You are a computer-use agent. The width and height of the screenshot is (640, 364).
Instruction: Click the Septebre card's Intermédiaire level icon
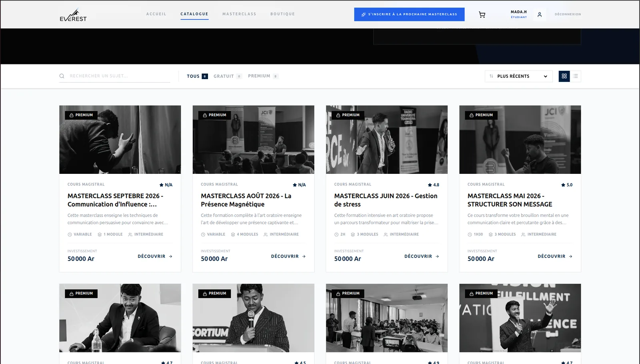tap(130, 235)
